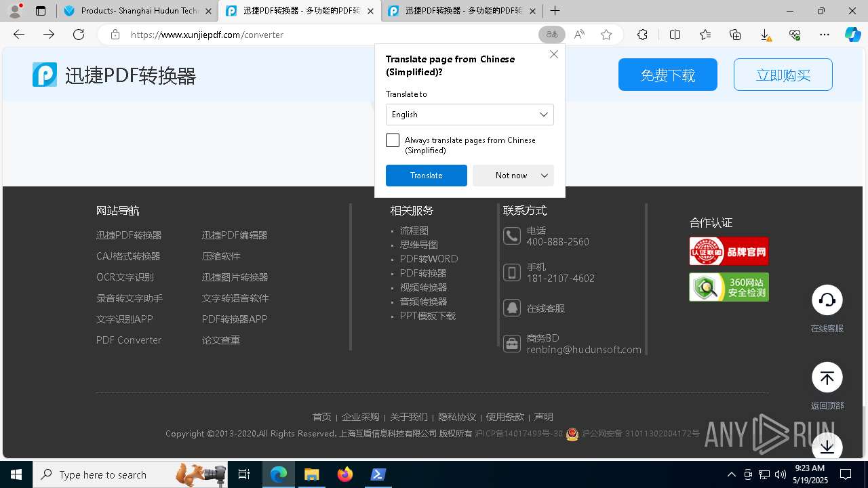
Task: Click the browser Back arrow
Action: point(19,35)
